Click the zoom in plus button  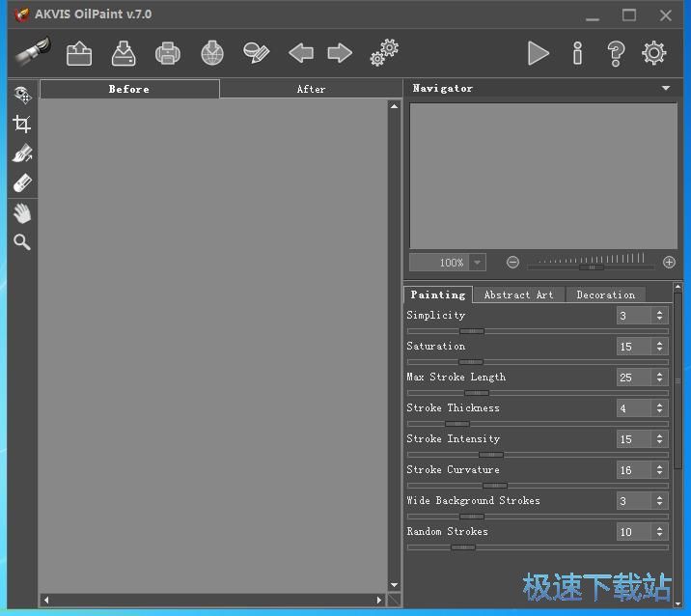[x=669, y=263]
